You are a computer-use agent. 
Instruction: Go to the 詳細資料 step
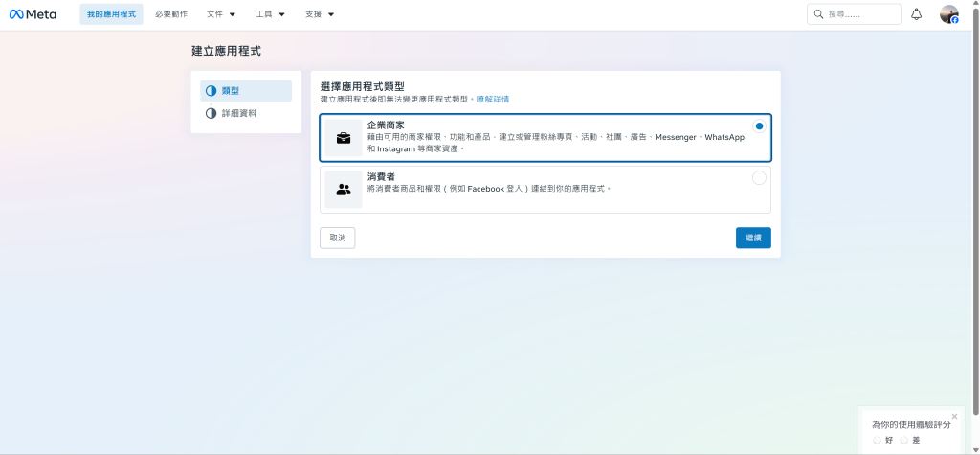pos(246,113)
